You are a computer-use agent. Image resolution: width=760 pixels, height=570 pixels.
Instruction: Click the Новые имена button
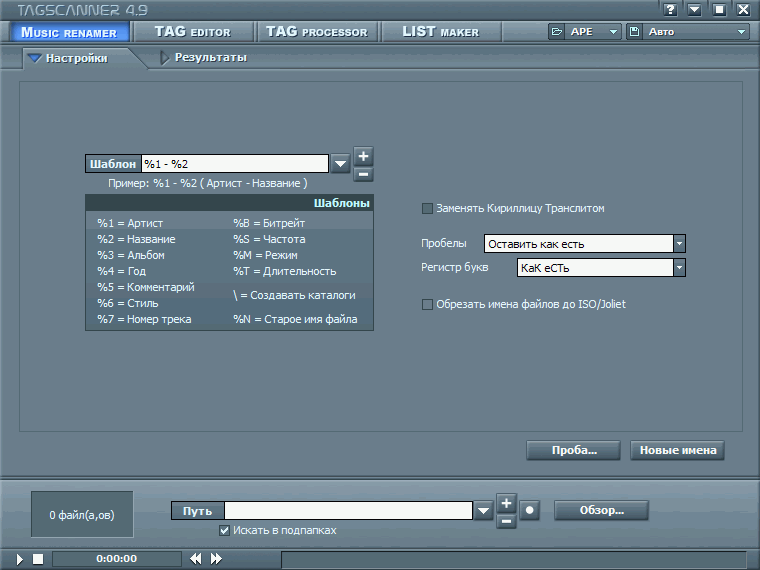pyautogui.click(x=677, y=450)
